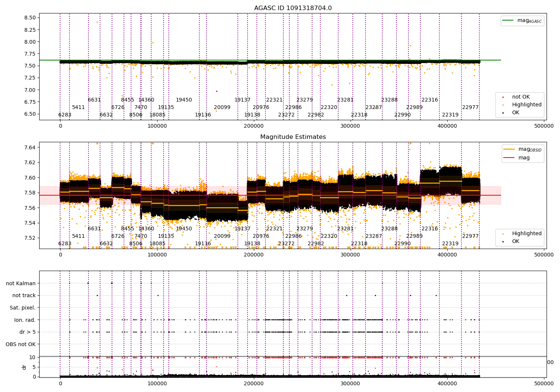Click the Ion. rad. row label
The height and width of the screenshot is (392, 560).
[25, 320]
